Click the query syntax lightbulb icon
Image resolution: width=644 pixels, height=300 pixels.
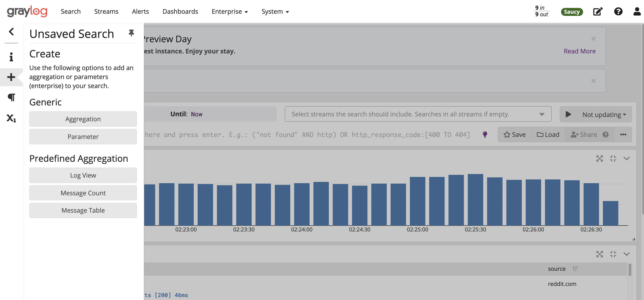coord(485,135)
